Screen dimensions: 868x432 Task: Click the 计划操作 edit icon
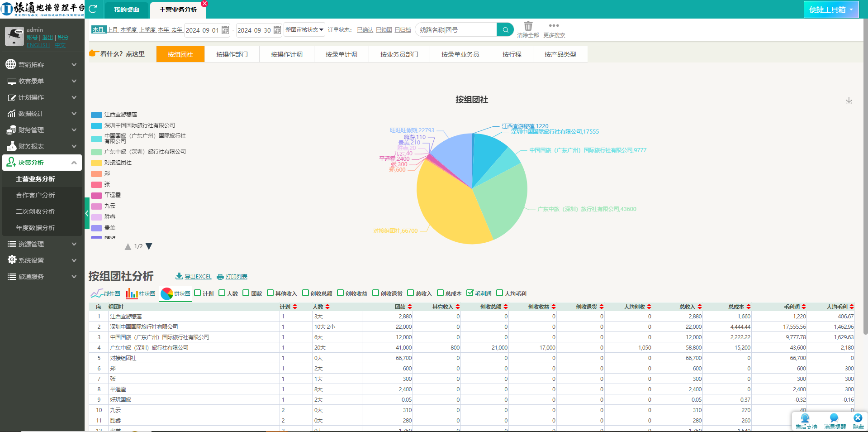(12, 97)
